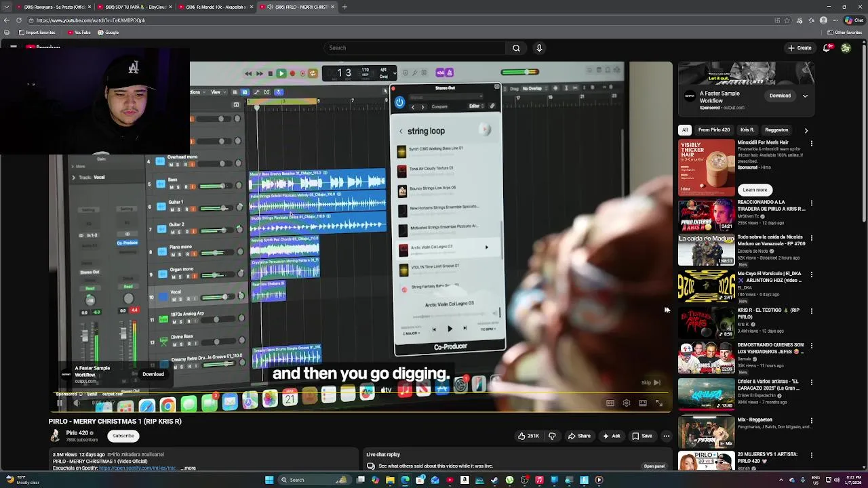This screenshot has width=868, height=488.
Task: Click the magnifier search button
Action: [516, 48]
